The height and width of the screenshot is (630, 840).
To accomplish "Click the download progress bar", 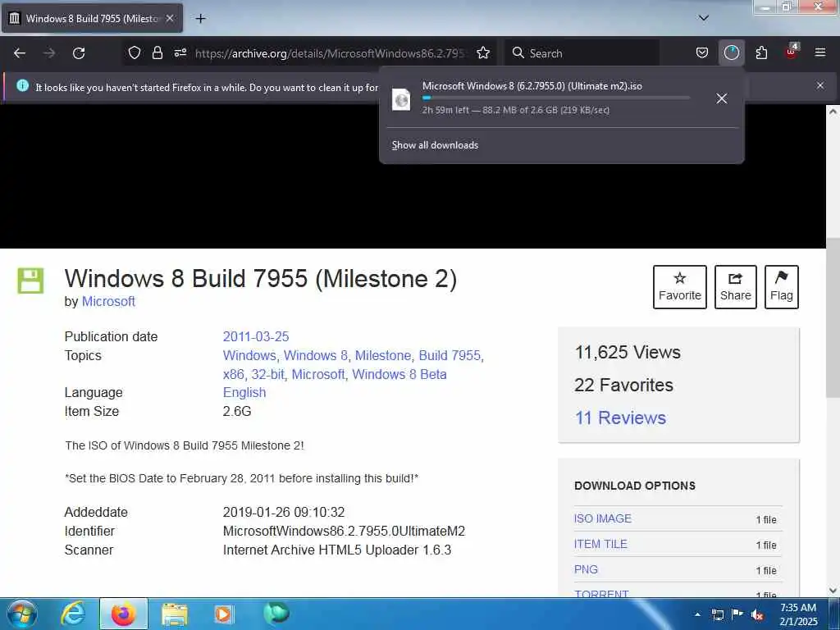I will (556, 98).
